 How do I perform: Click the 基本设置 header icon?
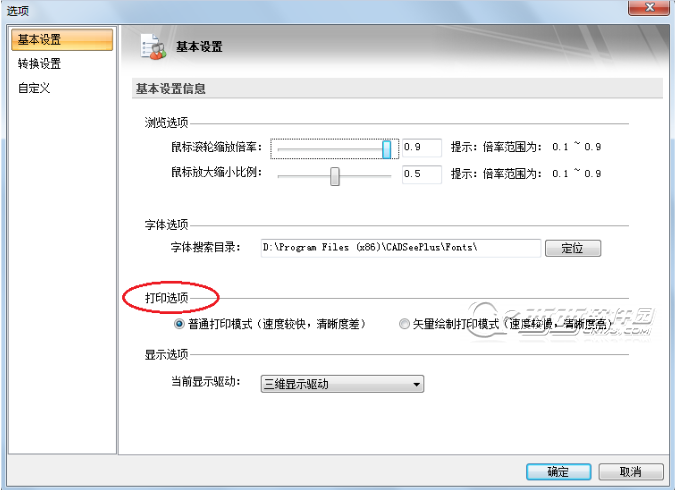pos(153,47)
